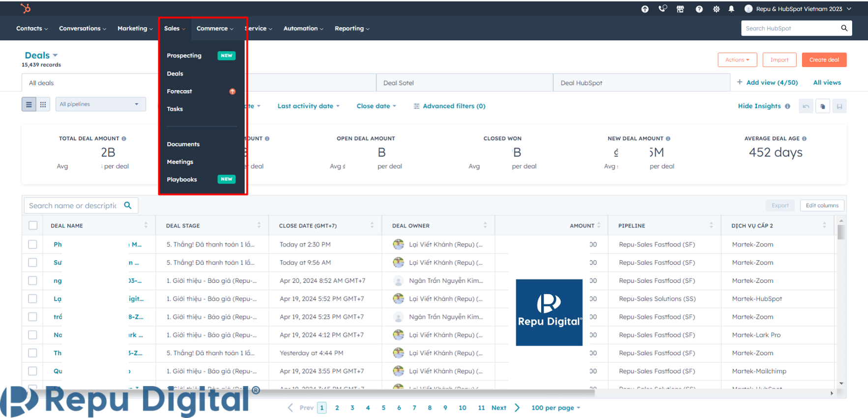Open the Close date filter

376,106
